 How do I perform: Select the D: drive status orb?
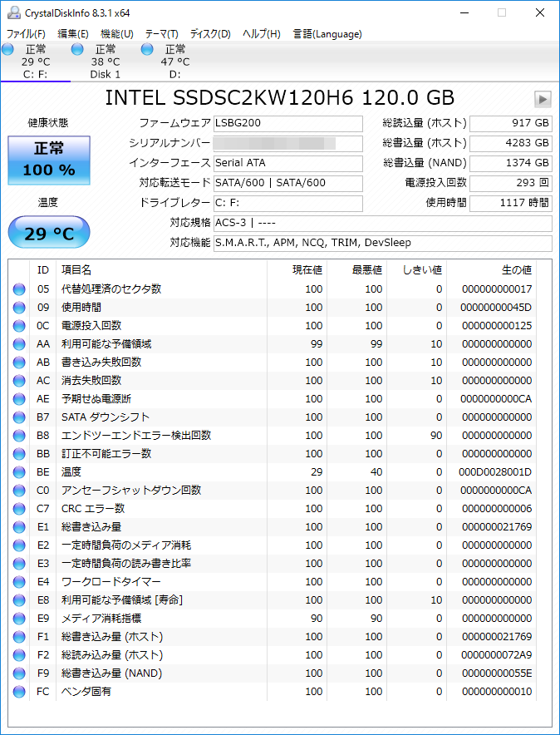pos(147,50)
